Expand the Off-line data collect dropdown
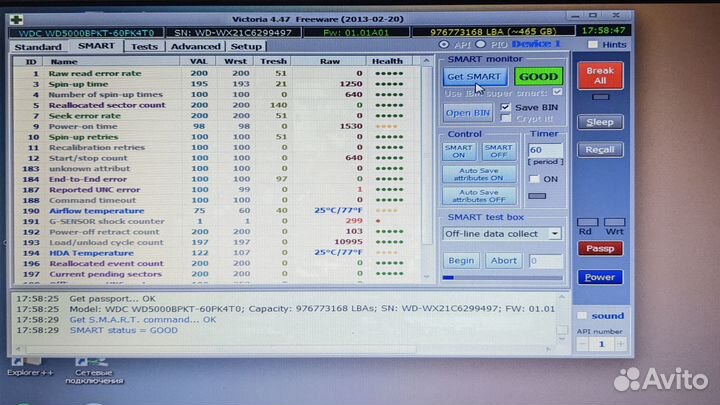The height and width of the screenshot is (405, 720). [x=554, y=233]
